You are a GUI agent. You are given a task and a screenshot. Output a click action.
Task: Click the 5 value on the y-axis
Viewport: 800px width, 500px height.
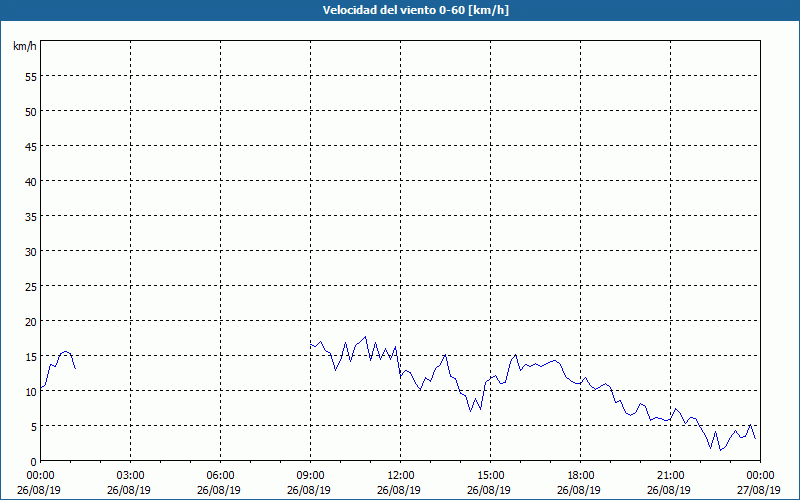click(x=34, y=427)
